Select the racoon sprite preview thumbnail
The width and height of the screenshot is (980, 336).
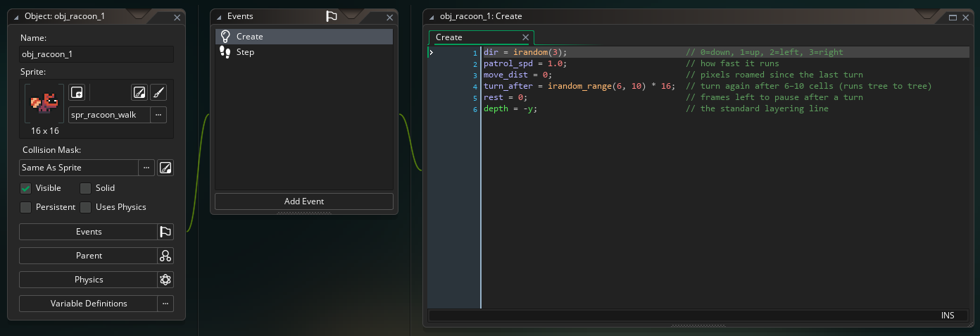pos(44,104)
